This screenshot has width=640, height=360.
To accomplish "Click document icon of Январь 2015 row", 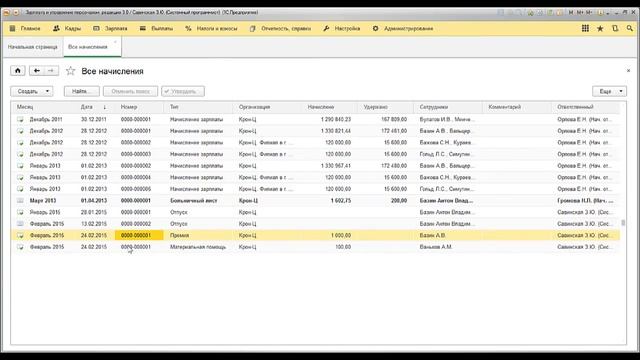I will 20,212.
